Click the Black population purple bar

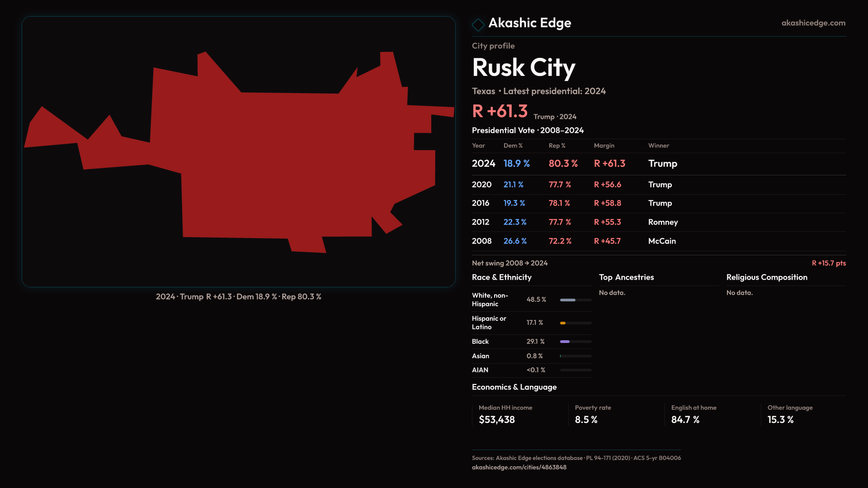[565, 342]
